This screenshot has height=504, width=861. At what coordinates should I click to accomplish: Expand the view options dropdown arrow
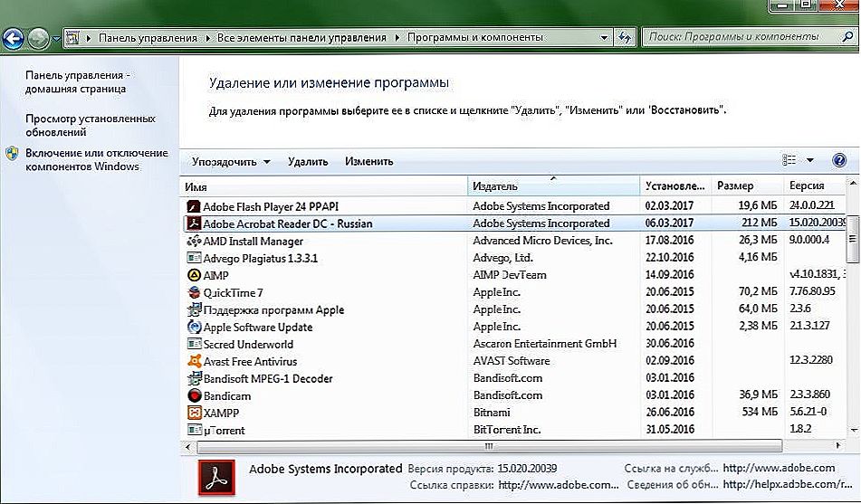pos(810,161)
